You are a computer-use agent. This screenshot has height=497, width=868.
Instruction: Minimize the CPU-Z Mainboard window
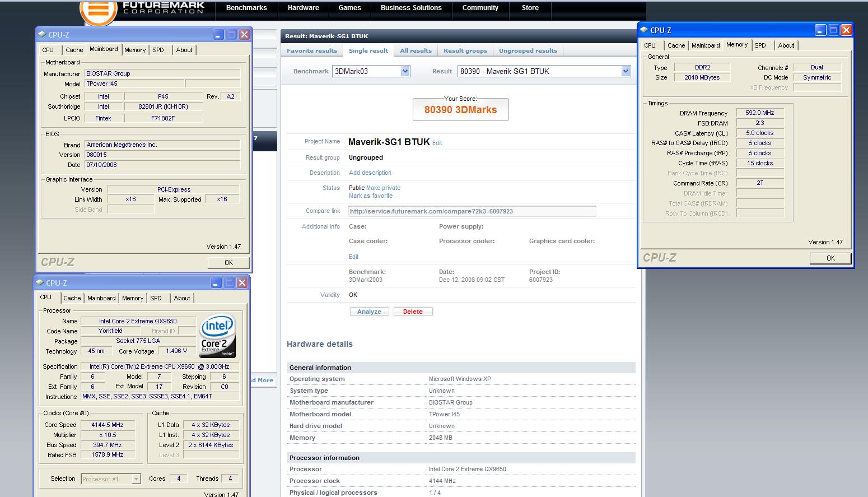[218, 35]
